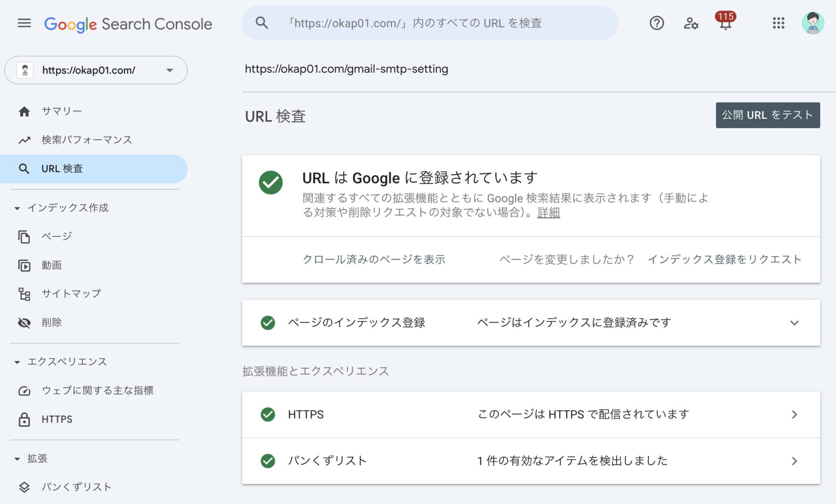Screen dimensions: 836x504
Task: Open HTTPS details chevron arrow
Action: point(794,414)
